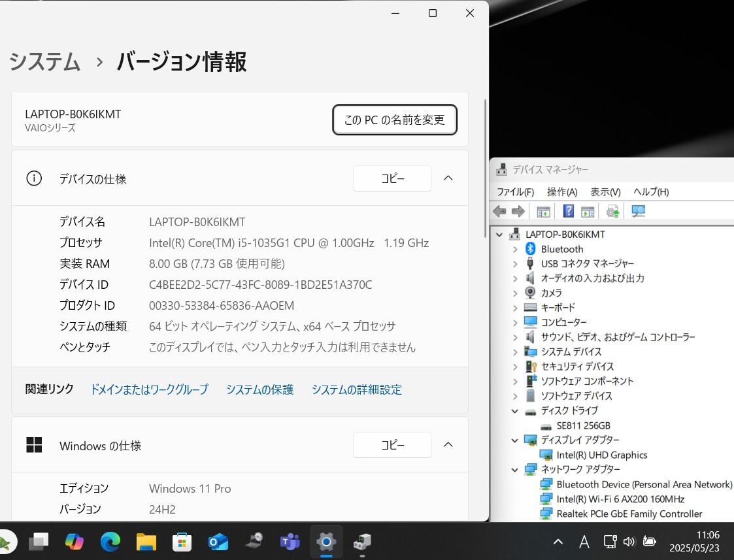Click the processor value i5-1035G1 text

(x=289, y=243)
